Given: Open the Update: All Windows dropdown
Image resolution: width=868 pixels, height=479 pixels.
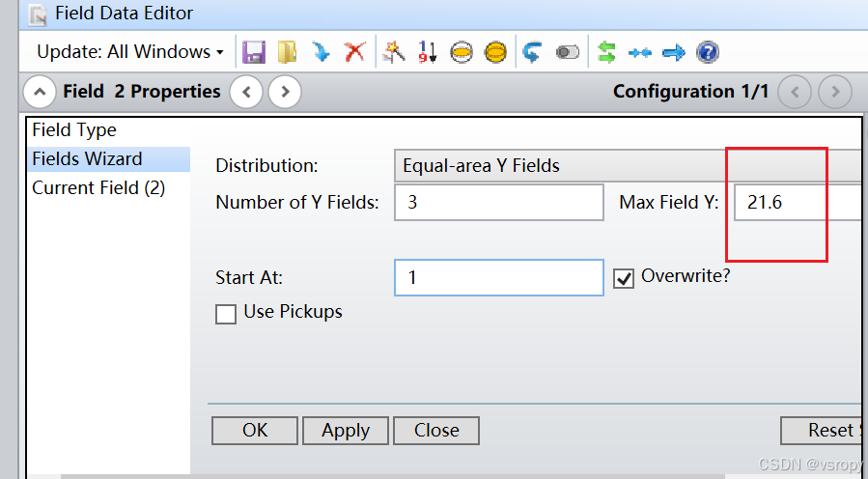Looking at the screenshot, I should [x=130, y=52].
